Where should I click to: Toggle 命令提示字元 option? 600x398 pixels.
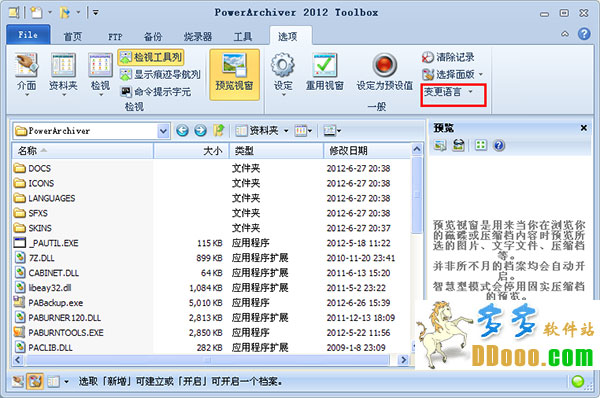155,92
